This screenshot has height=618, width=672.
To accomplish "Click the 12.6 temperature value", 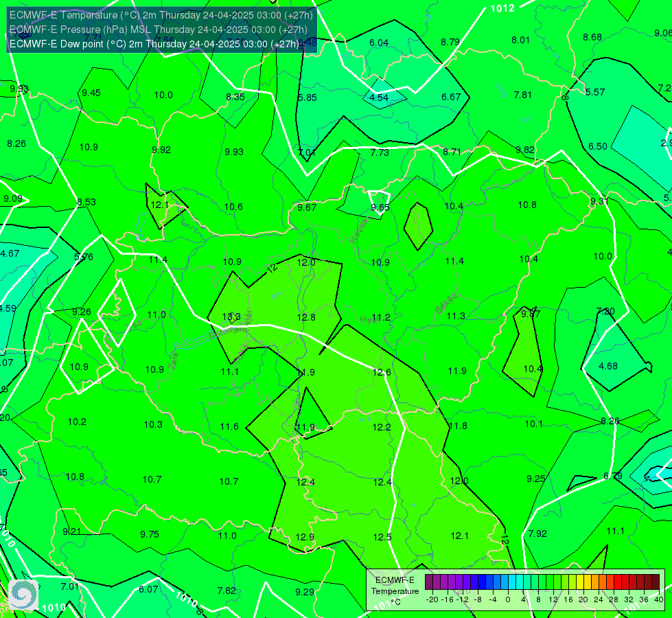I will tap(382, 372).
